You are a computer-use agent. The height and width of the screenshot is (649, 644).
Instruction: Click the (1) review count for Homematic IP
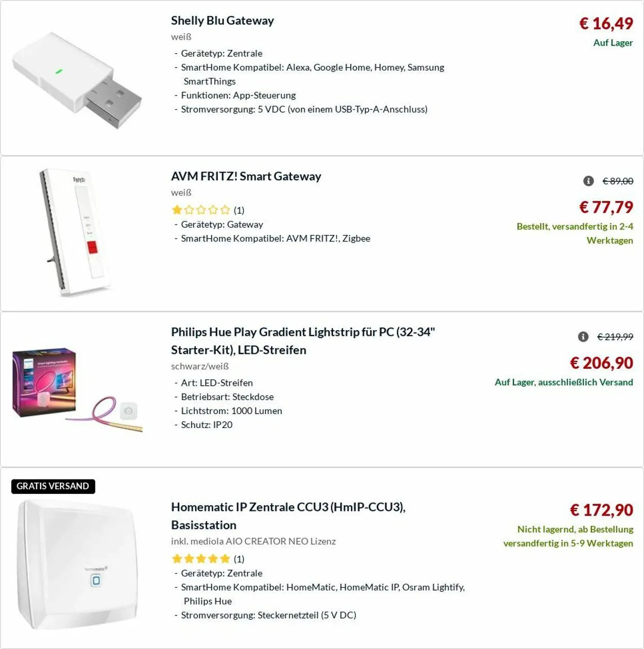[x=239, y=559]
